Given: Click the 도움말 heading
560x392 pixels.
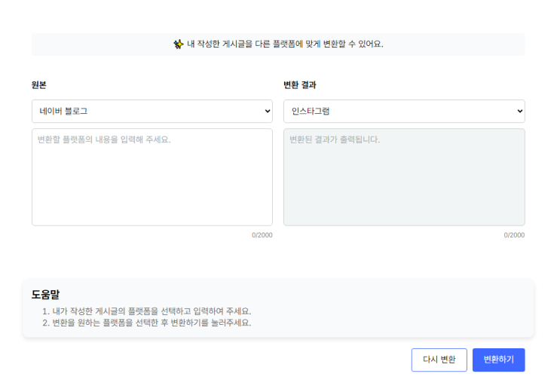Looking at the screenshot, I should (x=45, y=295).
